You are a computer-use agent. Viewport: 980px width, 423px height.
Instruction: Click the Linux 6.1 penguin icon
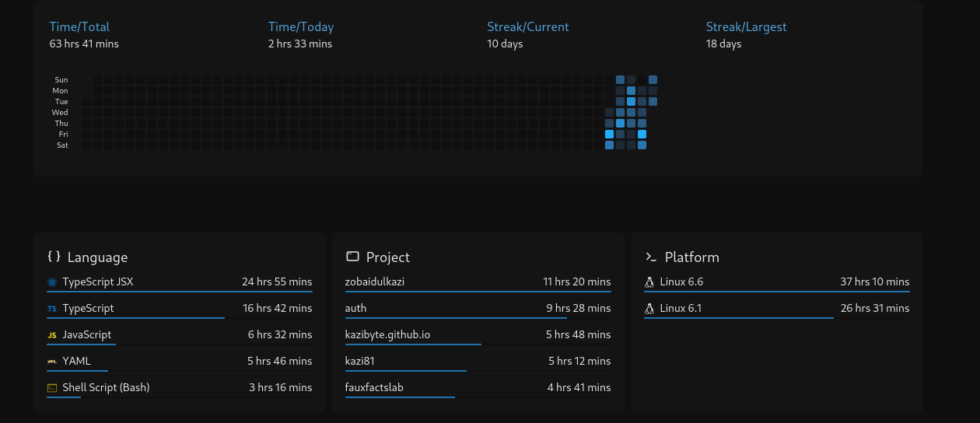(649, 309)
